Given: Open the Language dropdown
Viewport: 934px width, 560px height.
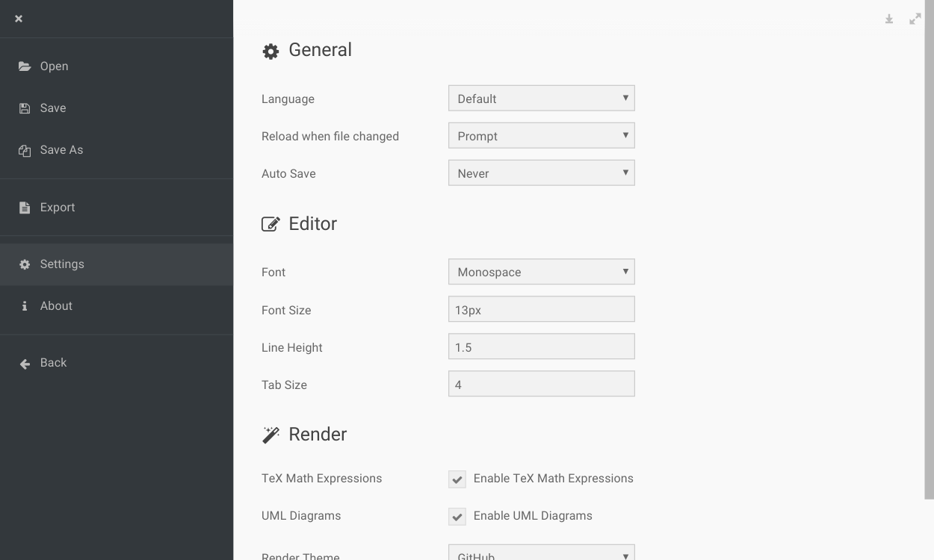Looking at the screenshot, I should pos(541,98).
